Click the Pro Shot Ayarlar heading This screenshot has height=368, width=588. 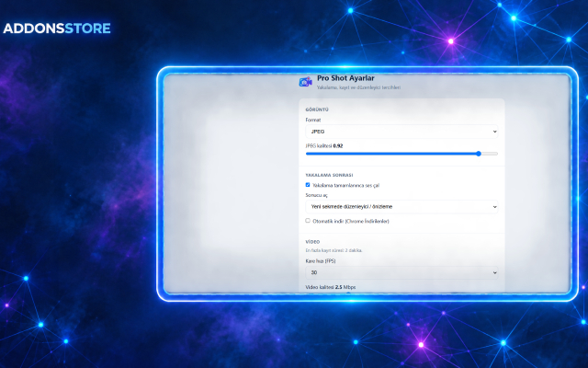click(x=345, y=78)
